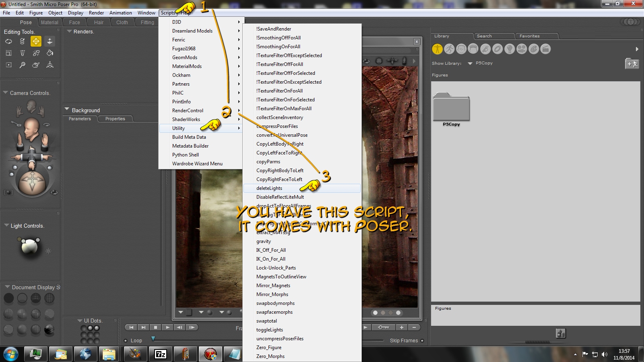The image size is (644, 362).
Task: Open the Hair library category
Action: click(x=473, y=49)
